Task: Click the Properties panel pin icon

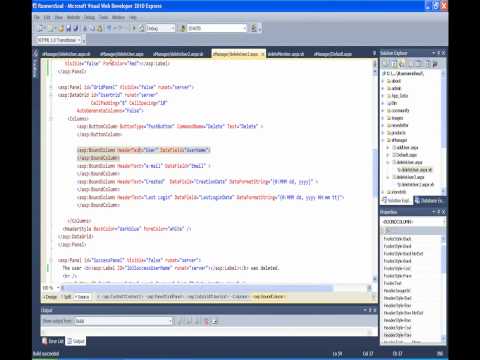Action: click(x=439, y=212)
